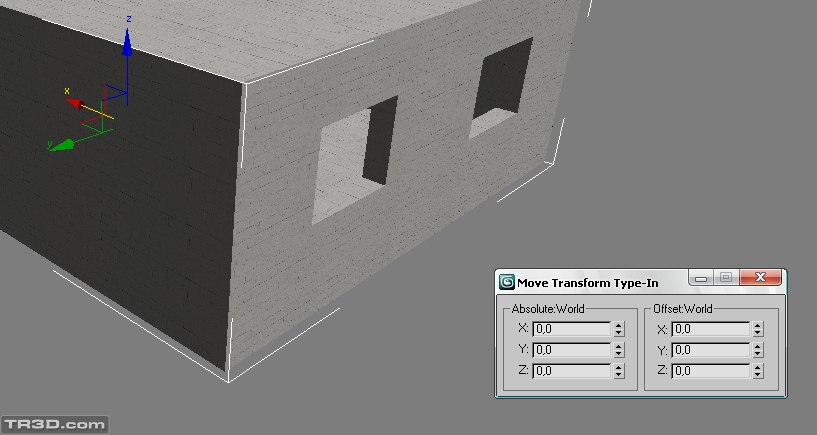The width and height of the screenshot is (817, 435).
Task: Click the Absolute Y spinner arrows
Action: 619,349
